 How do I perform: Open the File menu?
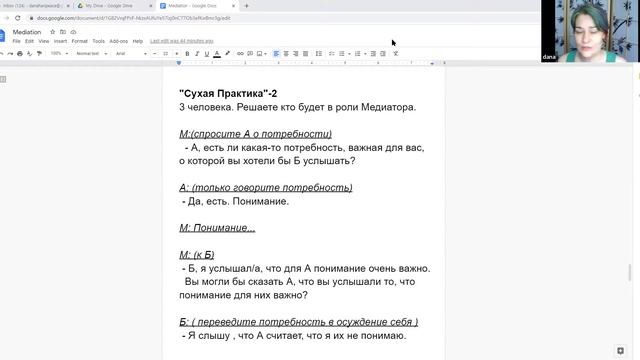16,41
